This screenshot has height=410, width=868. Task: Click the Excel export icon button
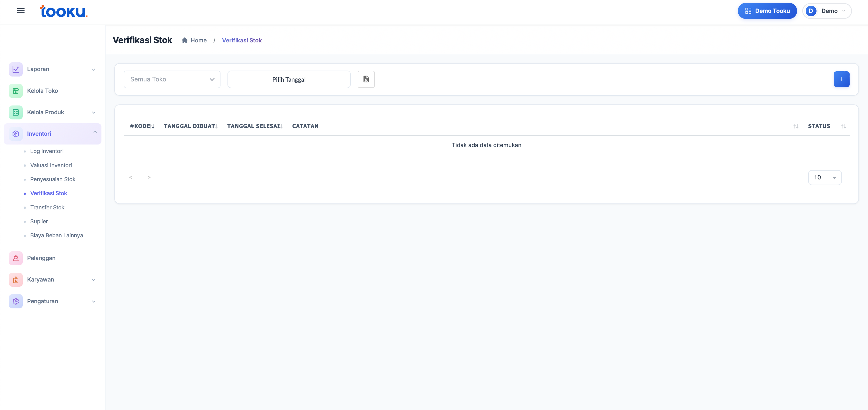(x=366, y=79)
